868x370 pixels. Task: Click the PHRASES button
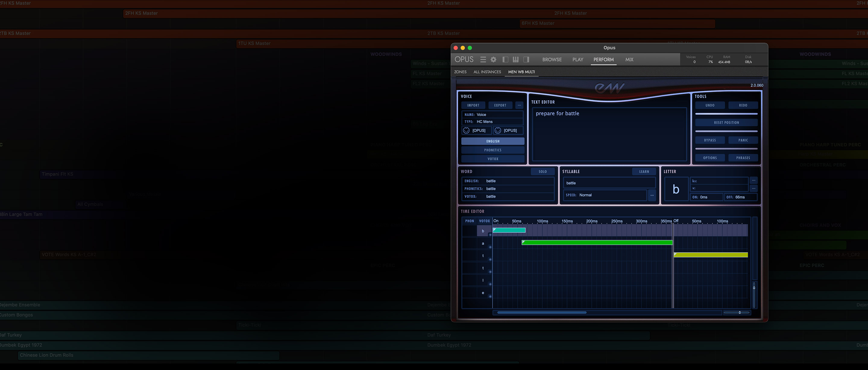click(743, 158)
